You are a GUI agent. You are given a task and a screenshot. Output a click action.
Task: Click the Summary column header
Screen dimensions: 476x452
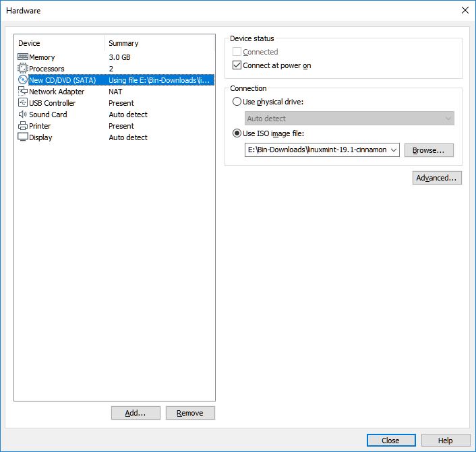pos(123,43)
